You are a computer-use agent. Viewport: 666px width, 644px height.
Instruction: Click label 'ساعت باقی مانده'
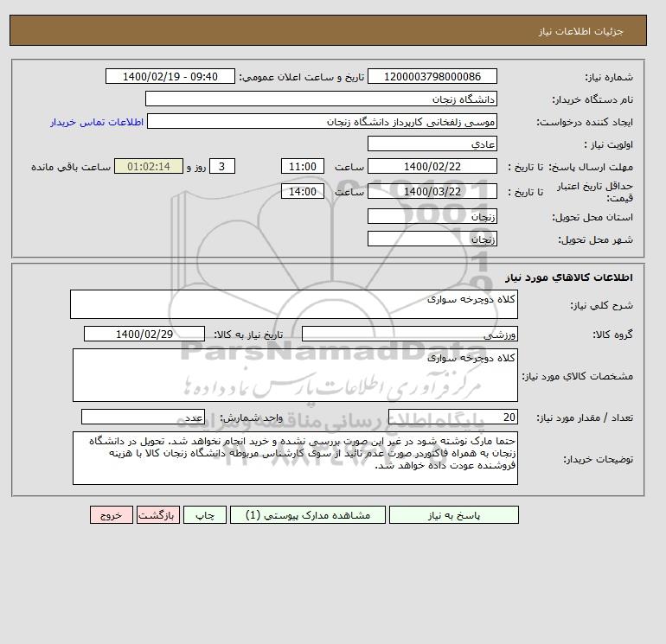[x=71, y=167]
